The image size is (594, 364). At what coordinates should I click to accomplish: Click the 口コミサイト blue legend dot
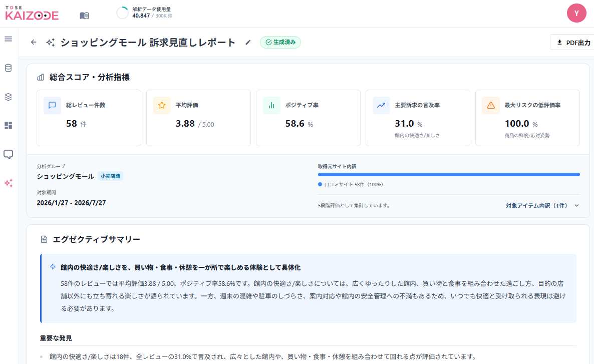[320, 184]
